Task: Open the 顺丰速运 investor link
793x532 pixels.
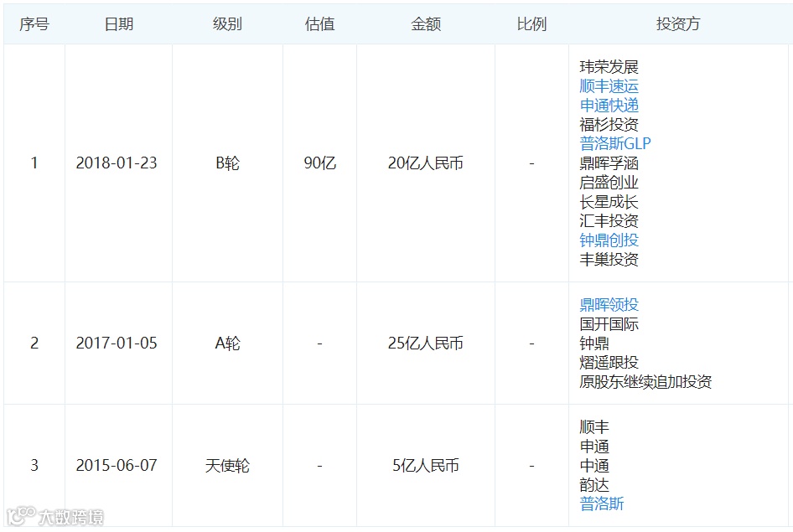Action: 609,86
